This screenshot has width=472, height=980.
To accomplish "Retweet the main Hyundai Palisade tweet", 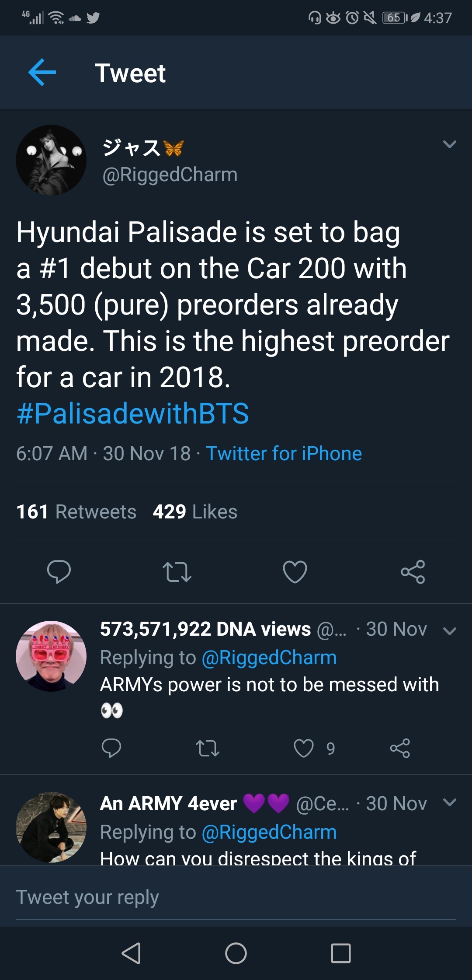I will click(x=177, y=571).
